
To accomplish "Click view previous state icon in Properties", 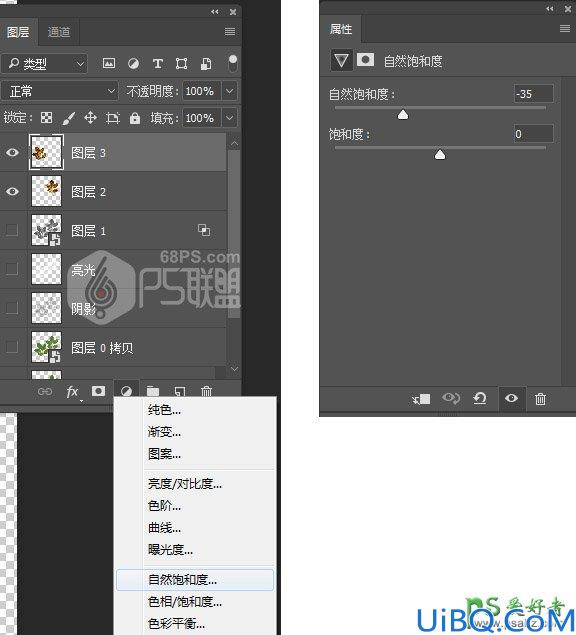I will [x=451, y=398].
